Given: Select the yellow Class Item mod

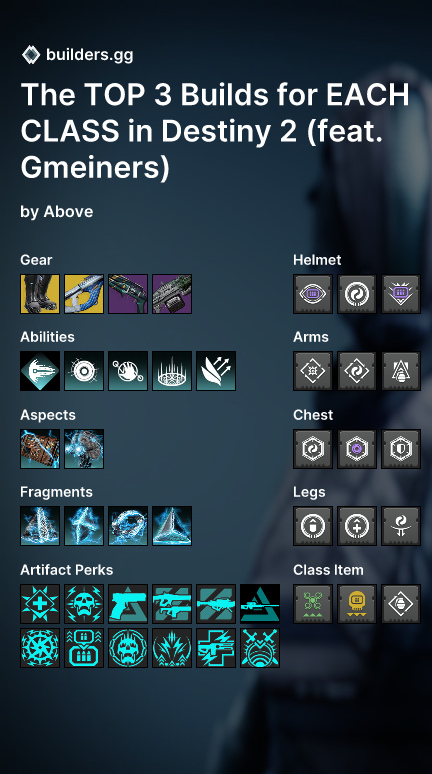Looking at the screenshot, I should (x=357, y=604).
